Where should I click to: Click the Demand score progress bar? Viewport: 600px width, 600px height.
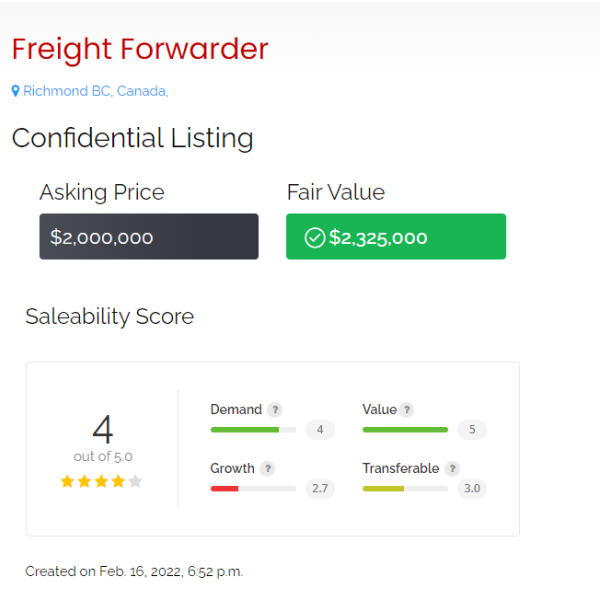tap(253, 430)
